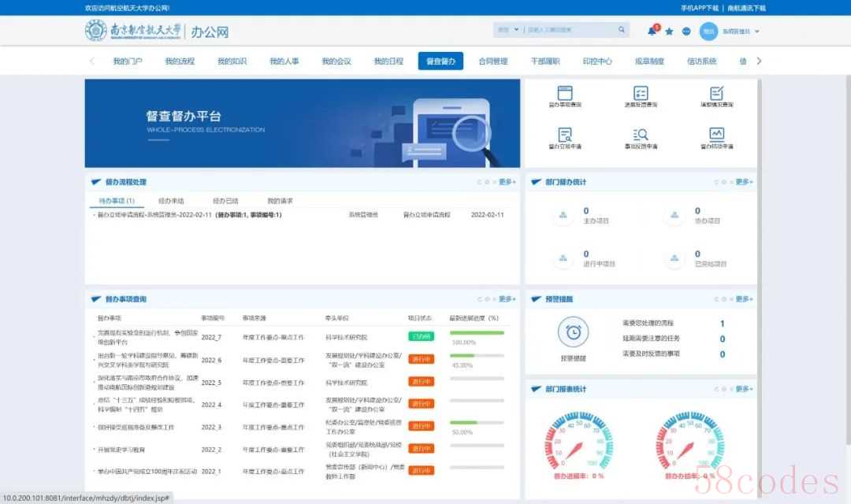The height and width of the screenshot is (504, 851).
Task: Click the 规章制度 nav item
Action: [649, 61]
